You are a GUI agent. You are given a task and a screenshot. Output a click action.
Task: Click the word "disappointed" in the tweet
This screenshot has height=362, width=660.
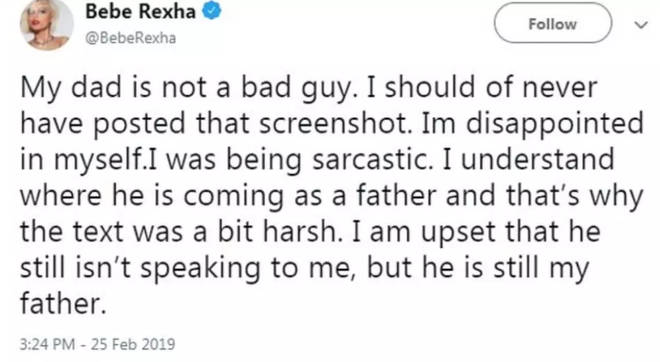555,125
